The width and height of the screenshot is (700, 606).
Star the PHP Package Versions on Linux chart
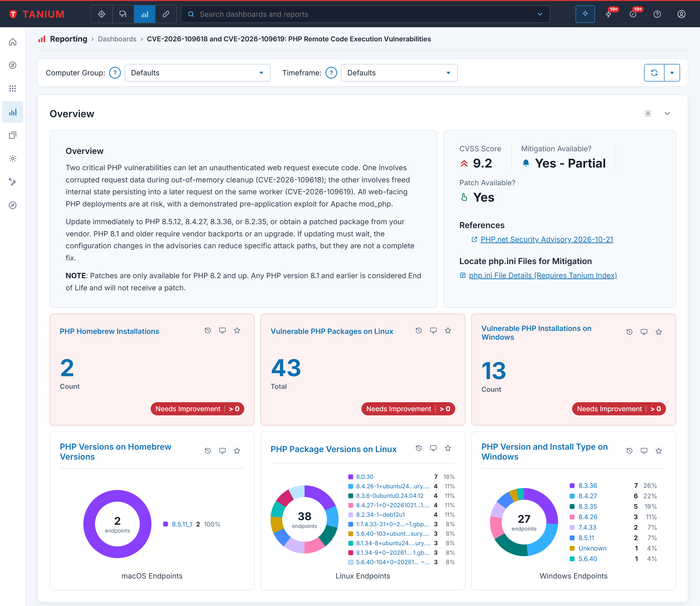[x=448, y=448]
